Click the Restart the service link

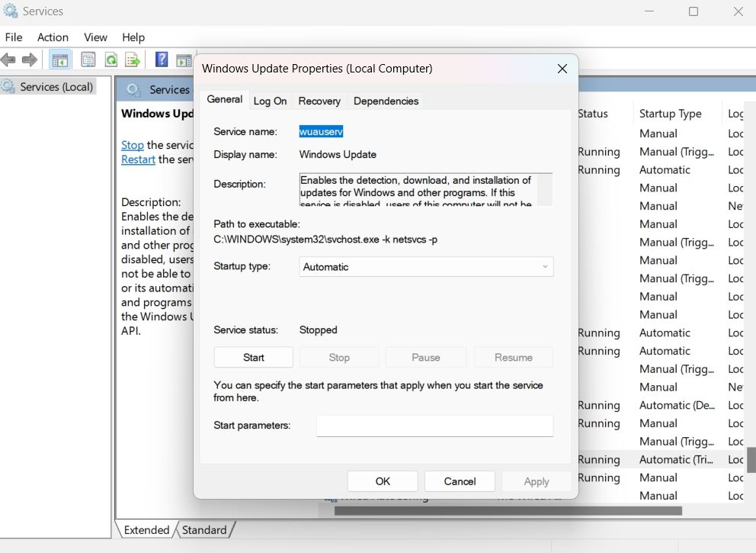click(138, 159)
